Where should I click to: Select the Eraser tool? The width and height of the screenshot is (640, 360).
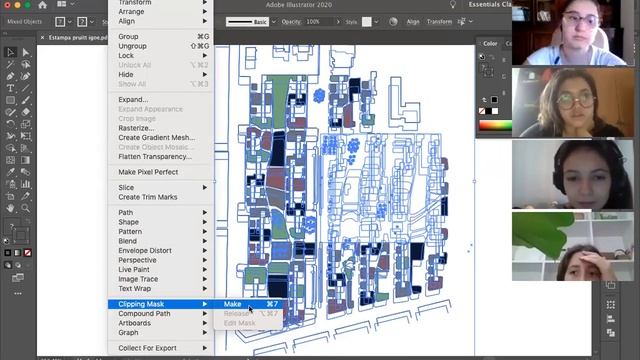tap(25, 112)
